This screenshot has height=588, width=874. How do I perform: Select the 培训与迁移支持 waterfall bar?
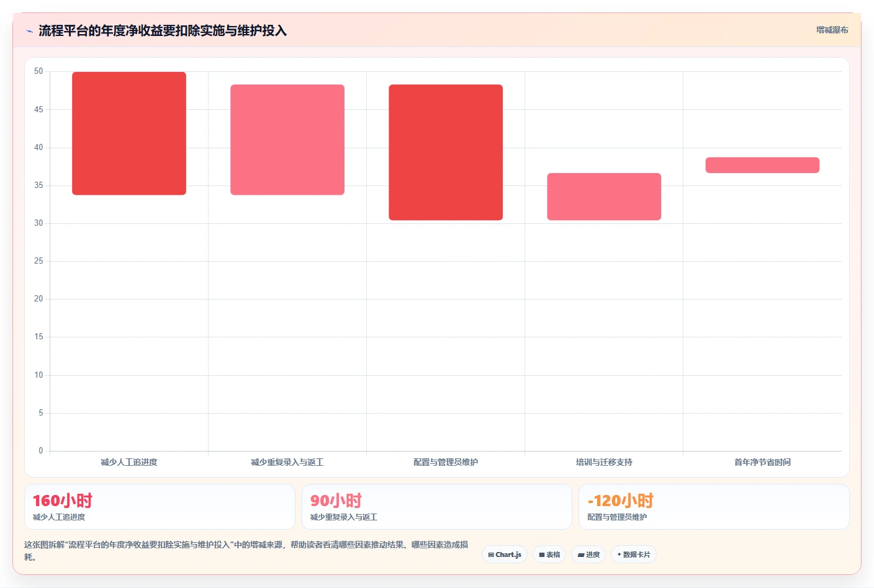click(x=604, y=197)
